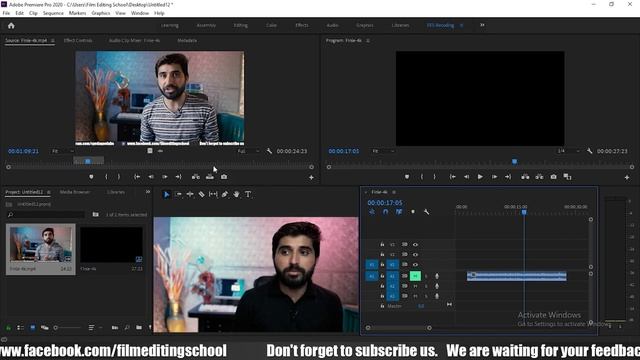The width and height of the screenshot is (640, 360).
Task: Go to Out point in Source monitor
Action: coord(178,177)
